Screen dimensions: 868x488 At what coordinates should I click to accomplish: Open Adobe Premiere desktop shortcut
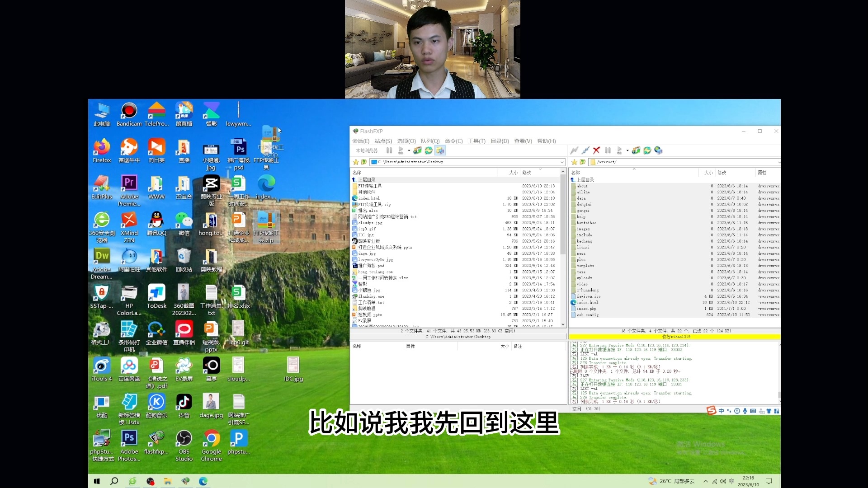pos(129,191)
